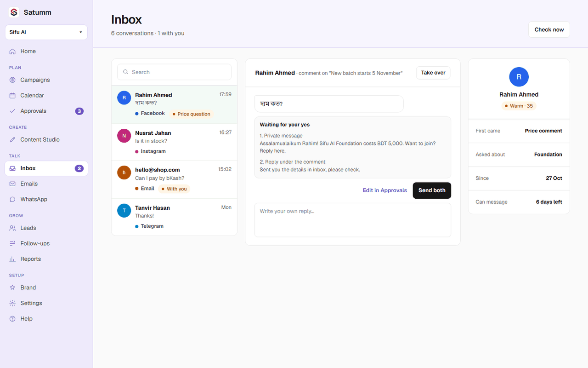Click the Private message draft text
The width and height of the screenshot is (588, 368).
pyautogui.click(x=348, y=147)
